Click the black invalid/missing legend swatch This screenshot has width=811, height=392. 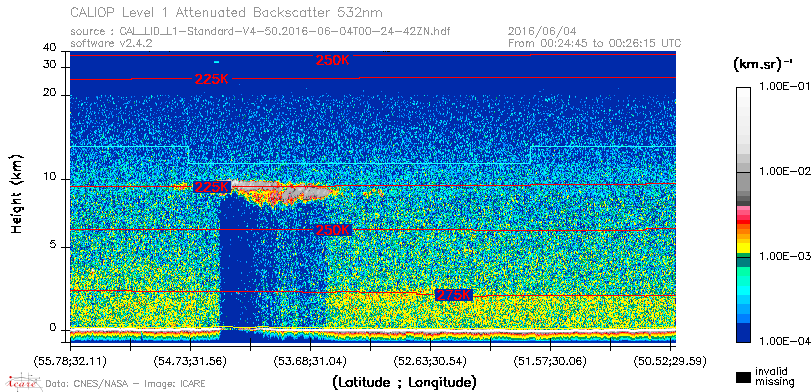pyautogui.click(x=744, y=378)
